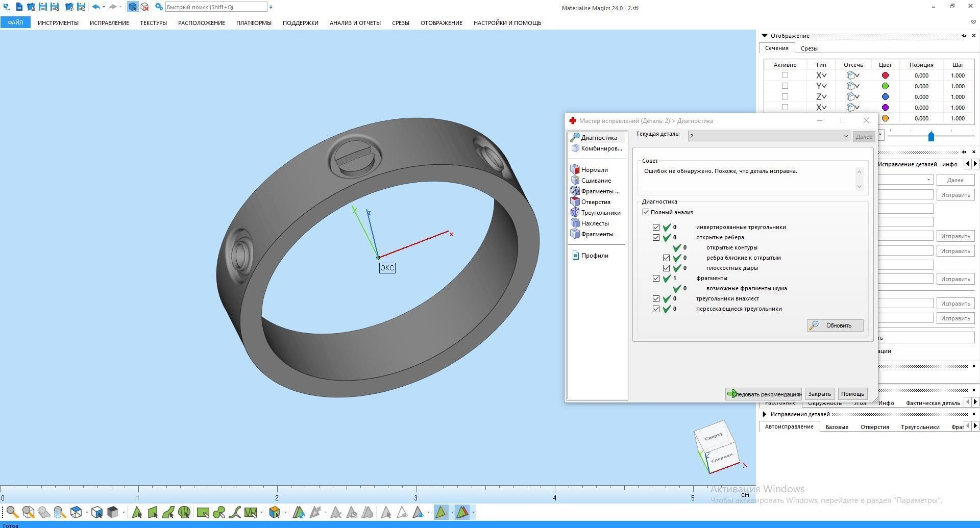This screenshot has height=528, width=980.
Task: Open the undo history dropdown arrow
Action: coord(104,7)
